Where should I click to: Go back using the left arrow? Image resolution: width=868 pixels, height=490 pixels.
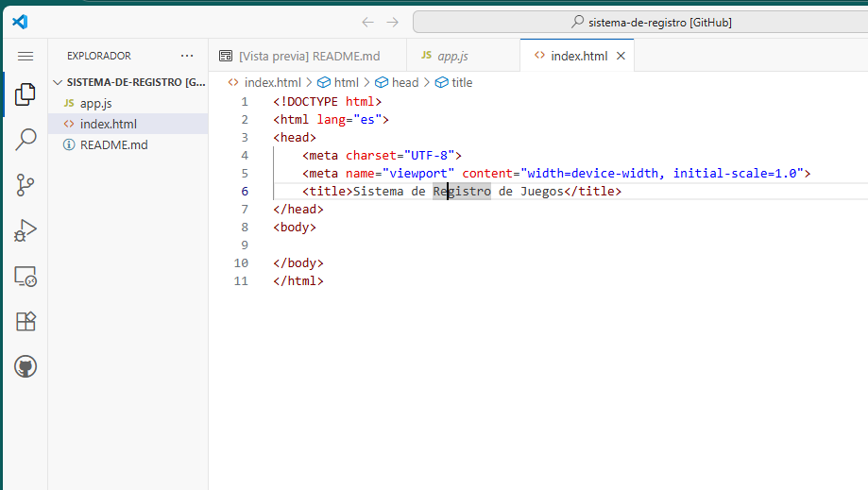367,22
